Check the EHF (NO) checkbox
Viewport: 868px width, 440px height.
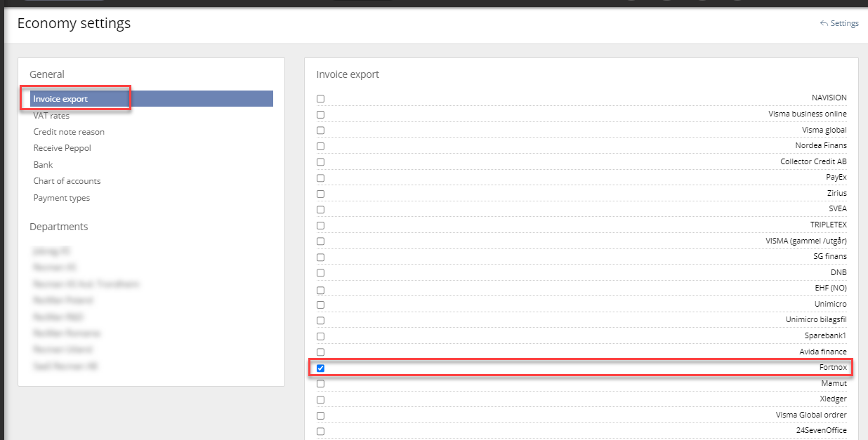click(x=320, y=289)
